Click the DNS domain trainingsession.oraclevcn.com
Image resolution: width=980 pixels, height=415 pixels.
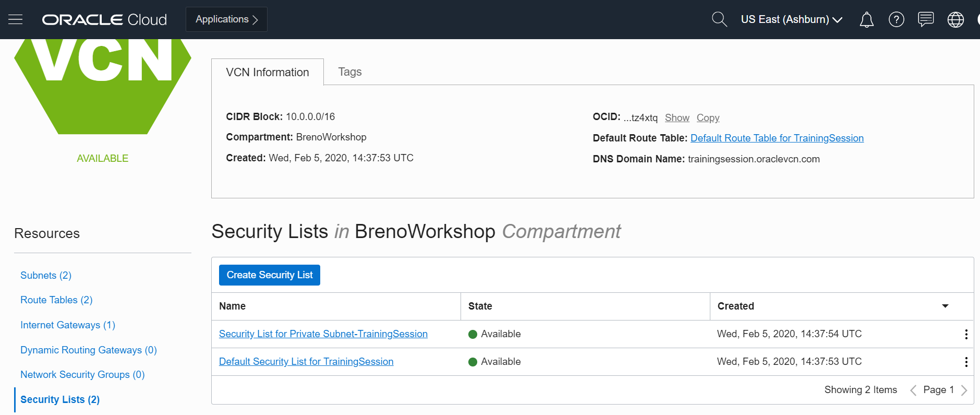pyautogui.click(x=754, y=159)
